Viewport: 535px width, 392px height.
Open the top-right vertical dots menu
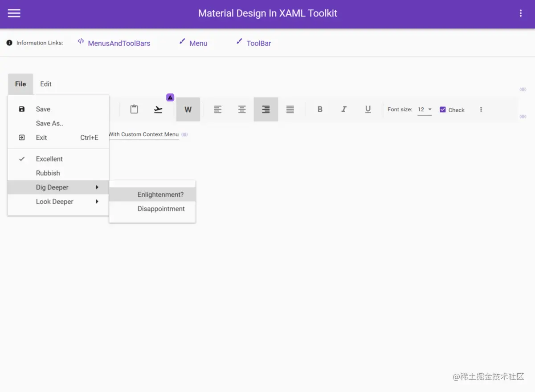(x=520, y=13)
